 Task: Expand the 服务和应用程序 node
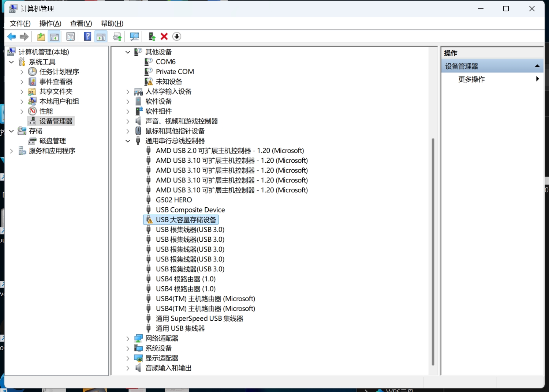tap(11, 151)
